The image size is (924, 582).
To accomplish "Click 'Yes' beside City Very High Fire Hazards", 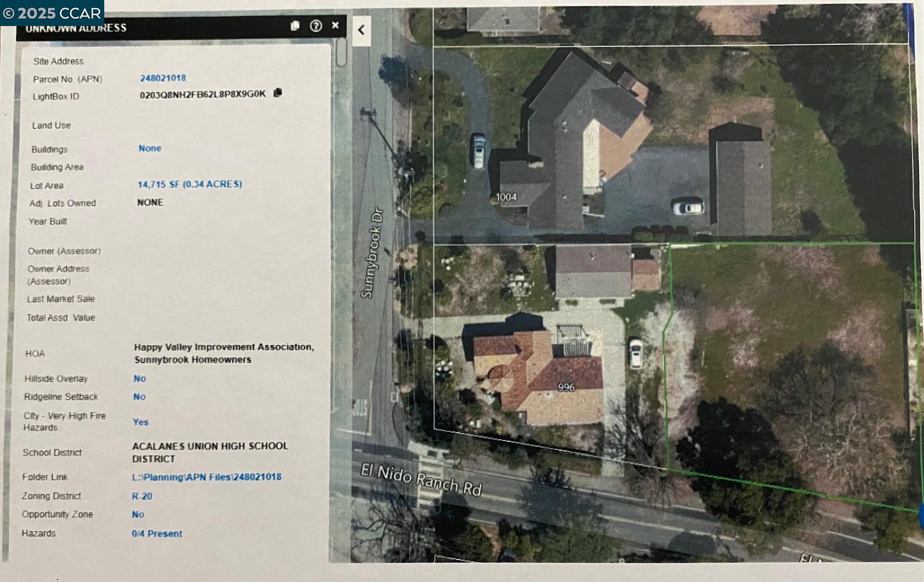I will [x=141, y=422].
